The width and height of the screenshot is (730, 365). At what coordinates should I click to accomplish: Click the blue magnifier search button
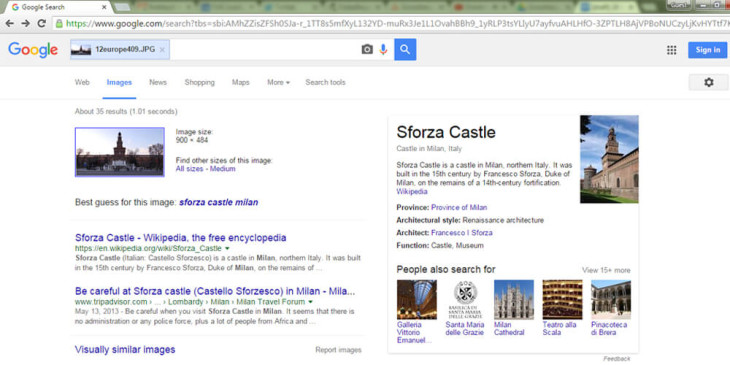tap(405, 49)
